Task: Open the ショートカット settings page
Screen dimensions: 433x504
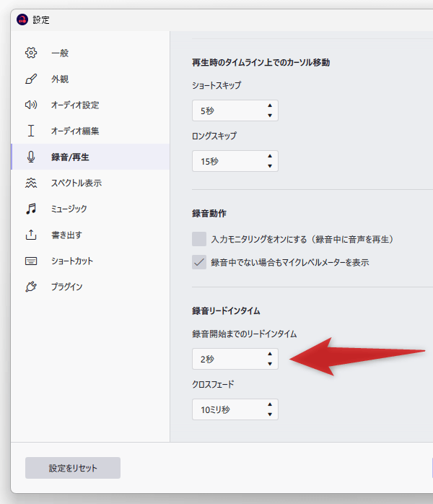Action: [90, 261]
